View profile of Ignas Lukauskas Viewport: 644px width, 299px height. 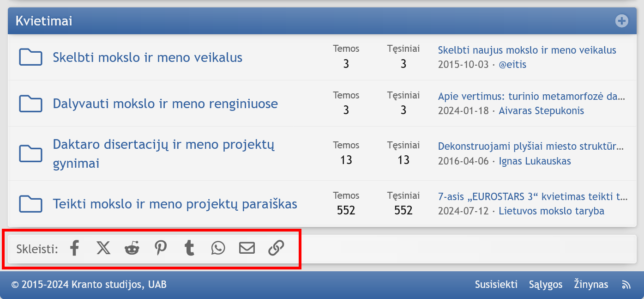pos(535,161)
